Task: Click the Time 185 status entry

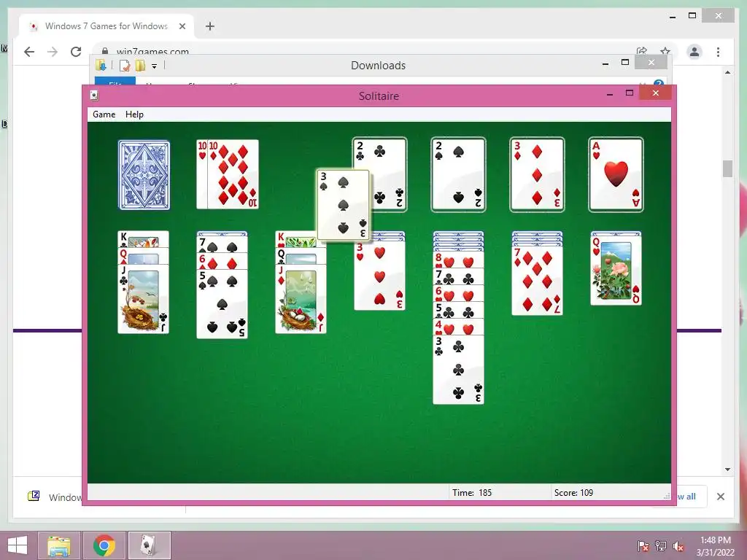Action: [x=472, y=493]
